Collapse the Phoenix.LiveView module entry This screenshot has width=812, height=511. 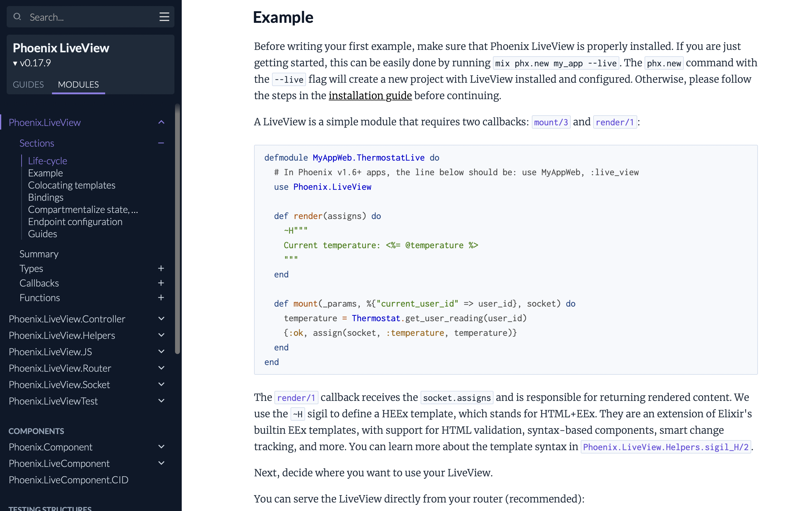pyautogui.click(x=161, y=122)
